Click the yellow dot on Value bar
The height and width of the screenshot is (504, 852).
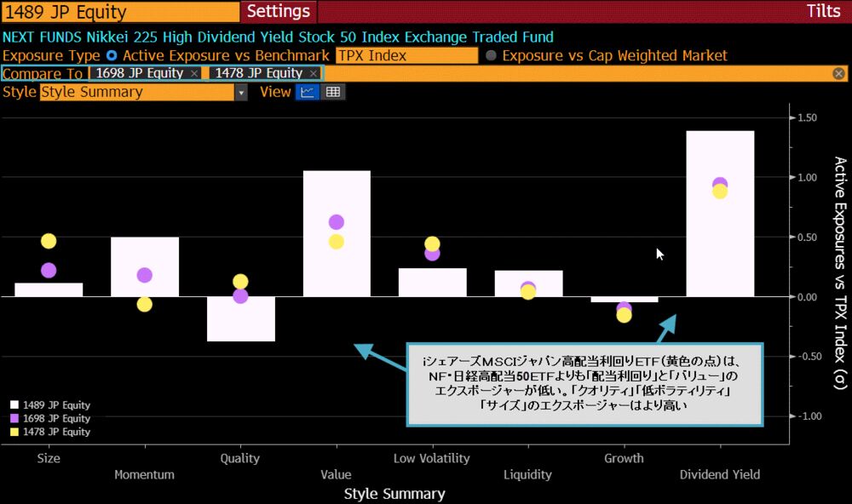coord(337,242)
